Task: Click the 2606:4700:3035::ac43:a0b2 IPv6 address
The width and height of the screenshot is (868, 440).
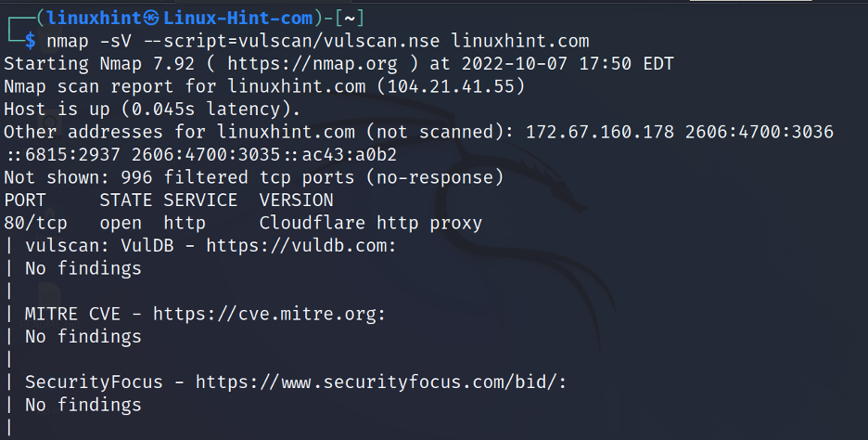Action: pyautogui.click(x=264, y=155)
